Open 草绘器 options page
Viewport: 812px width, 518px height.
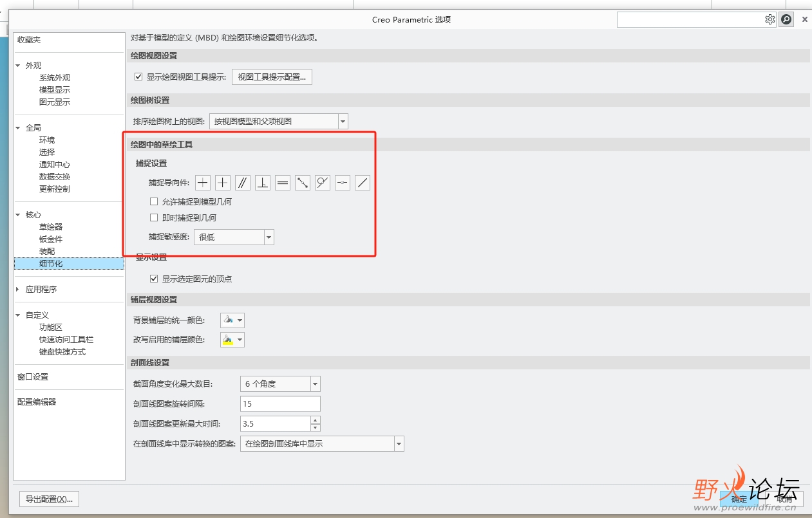tap(51, 227)
